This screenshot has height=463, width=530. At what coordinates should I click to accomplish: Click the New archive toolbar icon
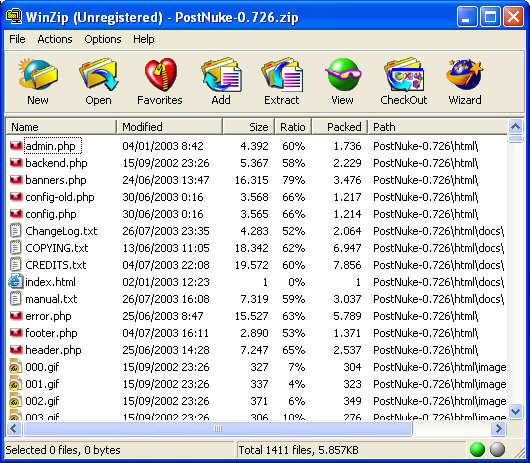pos(38,74)
